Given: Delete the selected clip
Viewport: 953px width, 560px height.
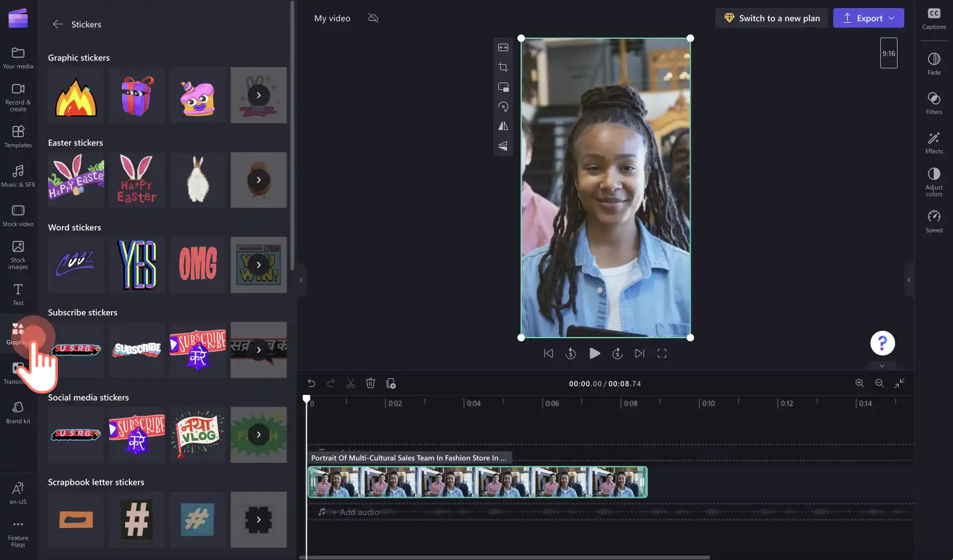Looking at the screenshot, I should 370,383.
